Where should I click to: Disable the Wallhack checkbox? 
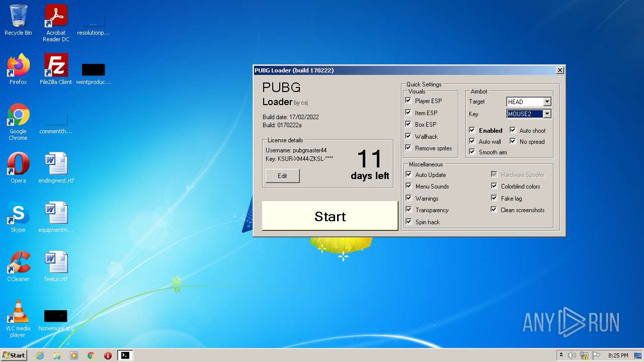click(x=409, y=136)
